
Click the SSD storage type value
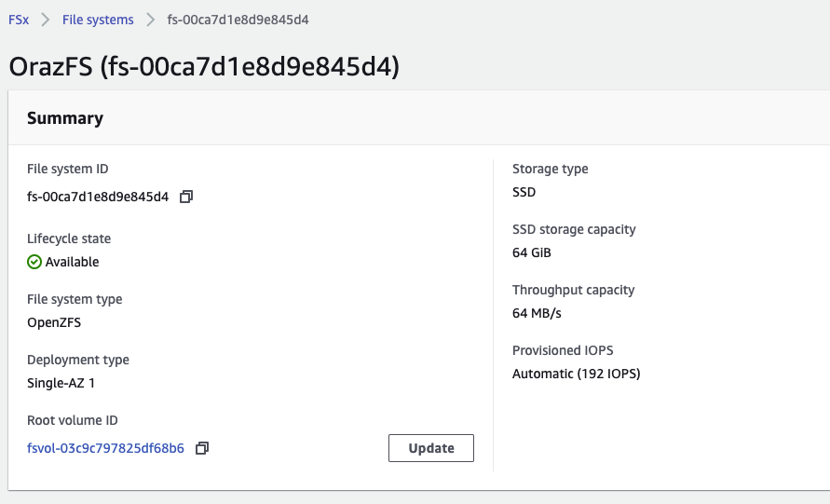tap(524, 192)
